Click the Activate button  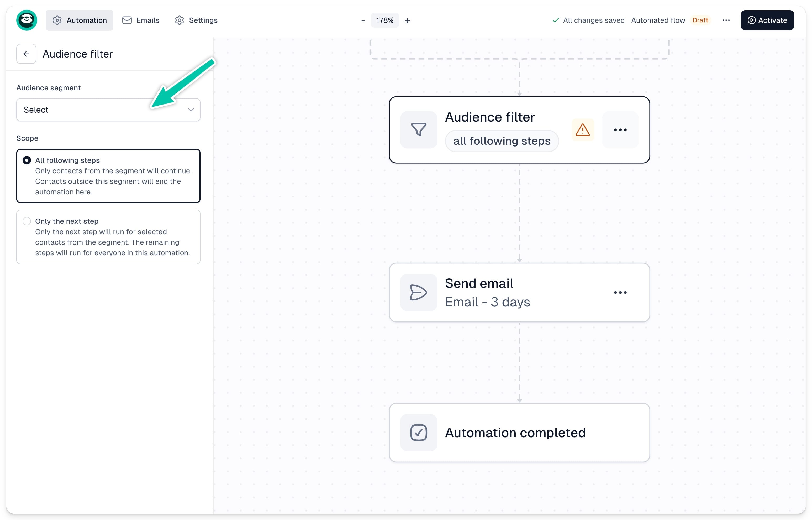[767, 20]
